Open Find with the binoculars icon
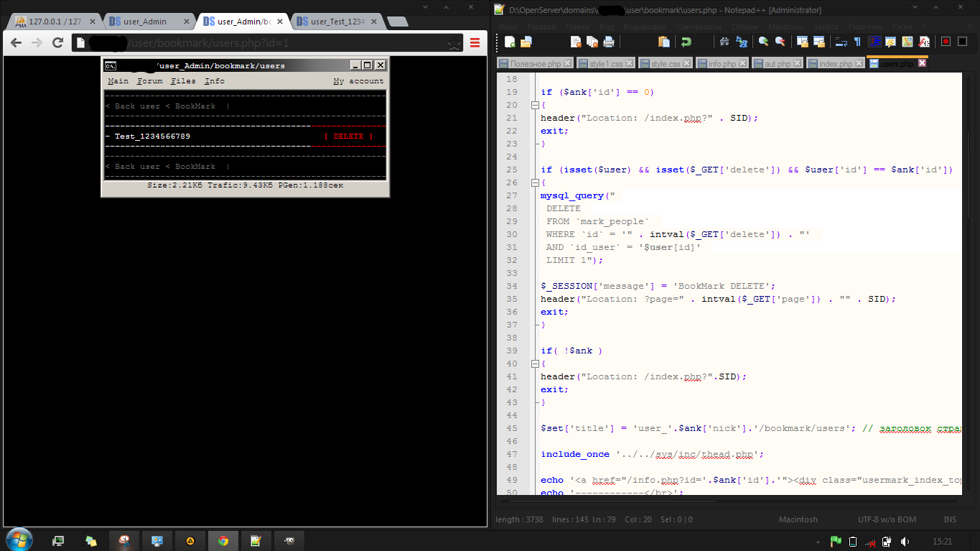Screen dimensions: 980x551 coord(724,42)
